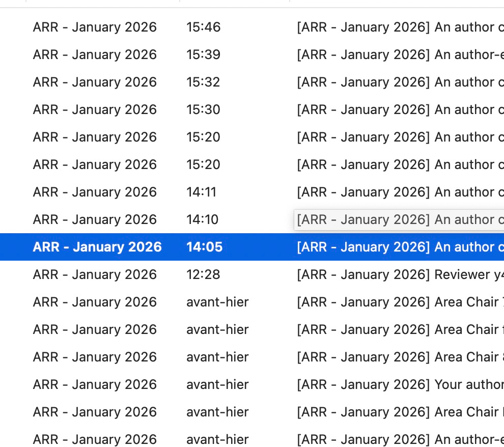Select the first of the two 15:20 emails

pyautogui.click(x=255, y=137)
